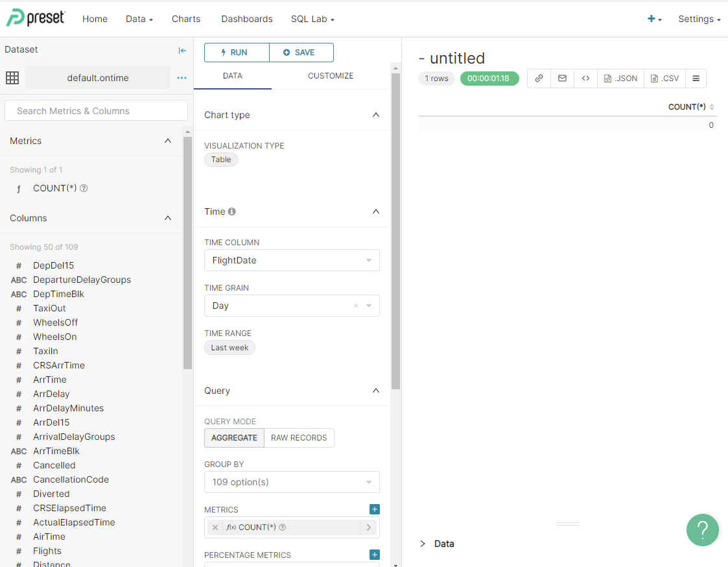Remove the COUNT(*) metric with x
The image size is (728, 567).
pyautogui.click(x=215, y=527)
